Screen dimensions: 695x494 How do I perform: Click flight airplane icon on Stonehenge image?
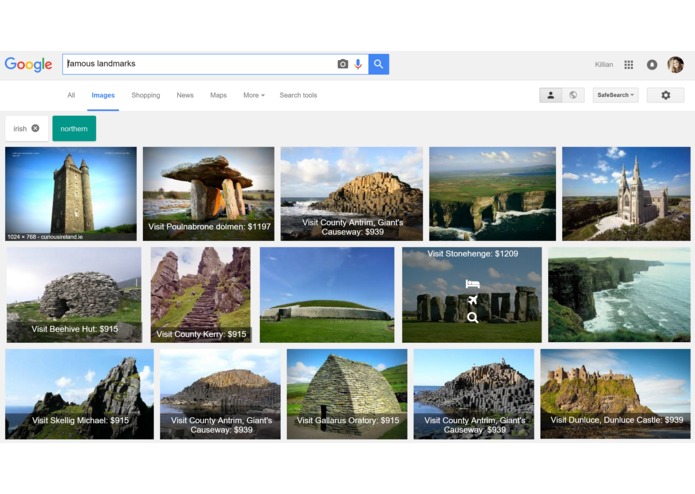[472, 300]
